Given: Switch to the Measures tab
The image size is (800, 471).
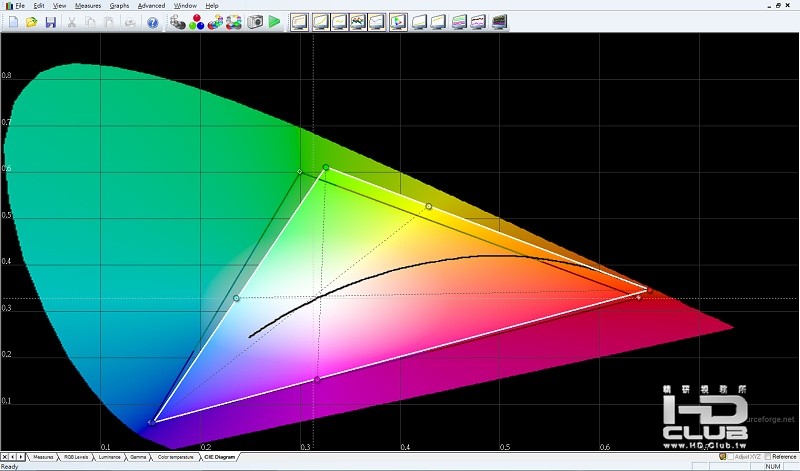Looking at the screenshot, I should [x=43, y=457].
